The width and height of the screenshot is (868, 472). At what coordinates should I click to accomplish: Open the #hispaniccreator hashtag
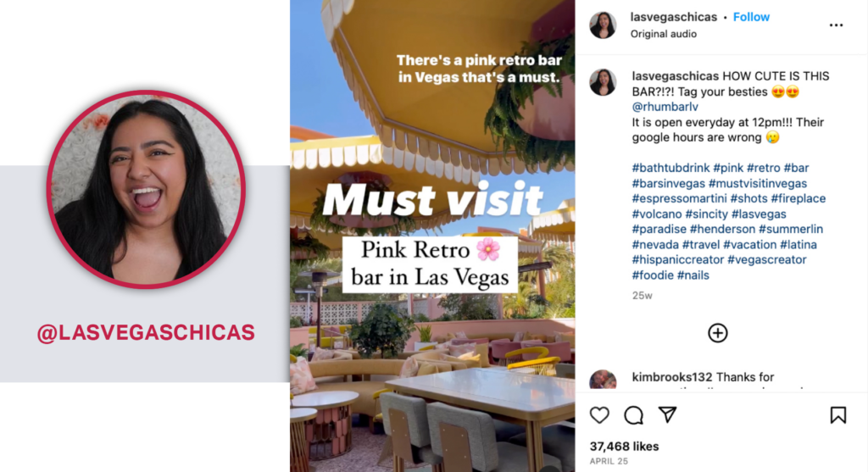(x=677, y=259)
